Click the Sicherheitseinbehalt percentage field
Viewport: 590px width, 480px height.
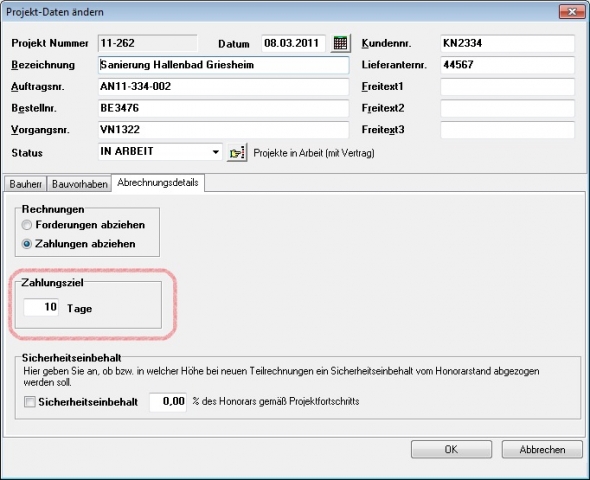(168, 402)
